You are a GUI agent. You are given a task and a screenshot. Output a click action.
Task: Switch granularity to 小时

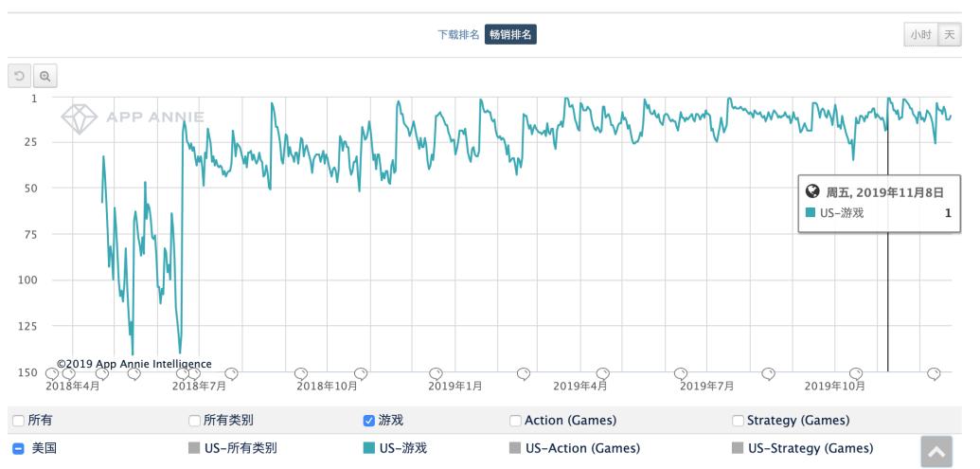(x=920, y=35)
